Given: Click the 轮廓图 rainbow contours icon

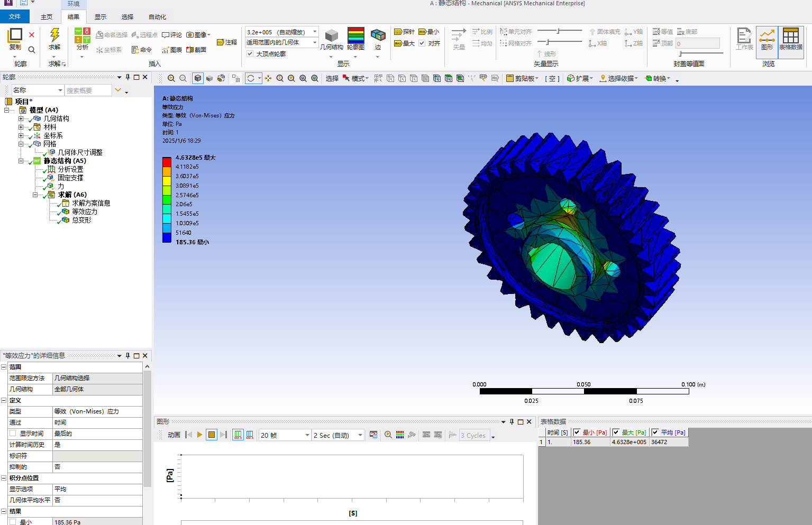Looking at the screenshot, I should pos(355,35).
